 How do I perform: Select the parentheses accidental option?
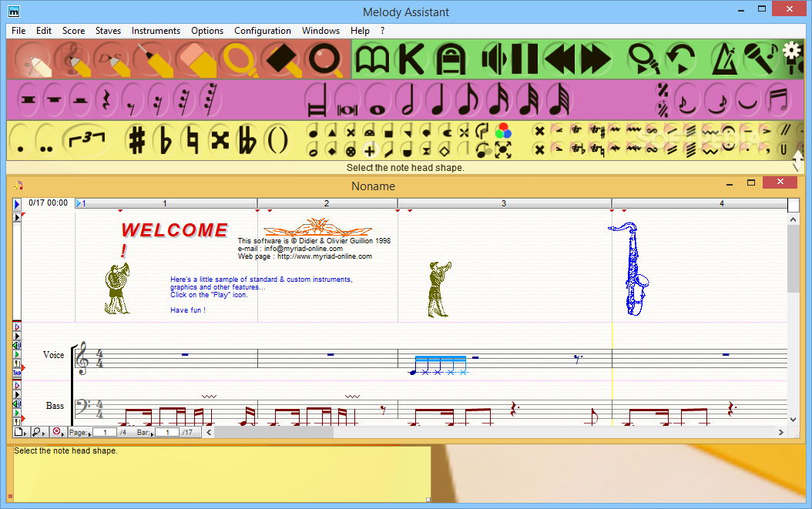click(x=277, y=140)
